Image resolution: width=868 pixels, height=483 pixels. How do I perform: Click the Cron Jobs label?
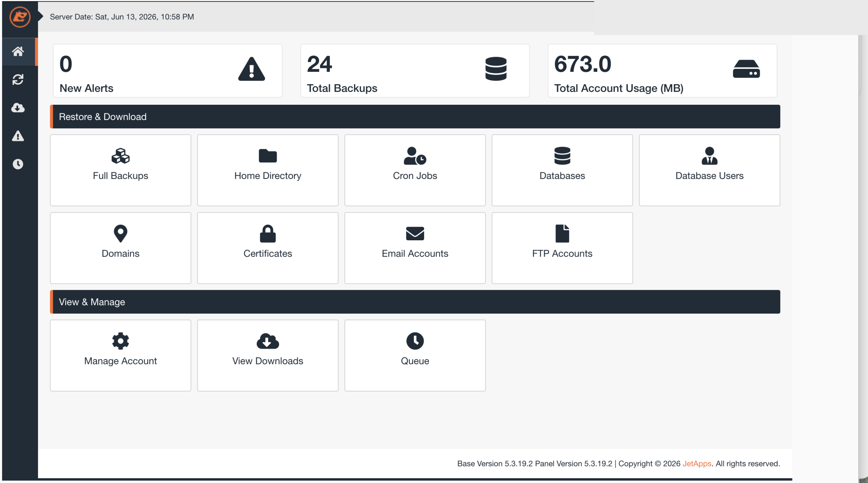[x=415, y=176]
